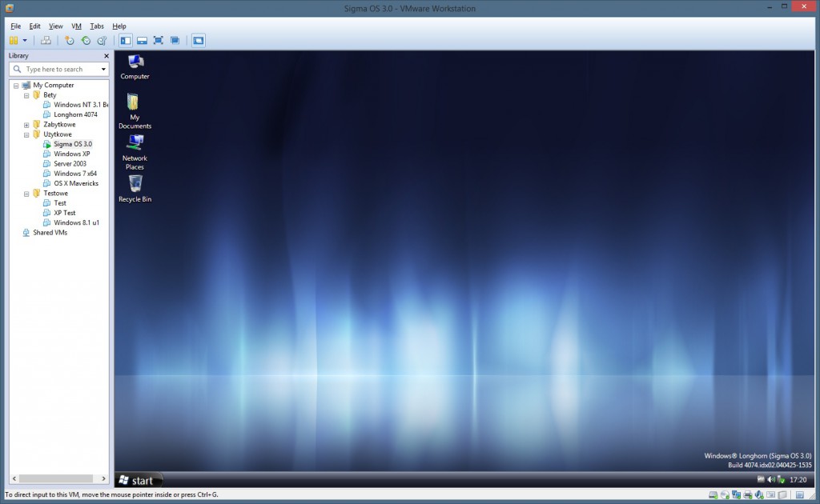Click the printer device status icon
The image size is (820, 504).
point(748,494)
